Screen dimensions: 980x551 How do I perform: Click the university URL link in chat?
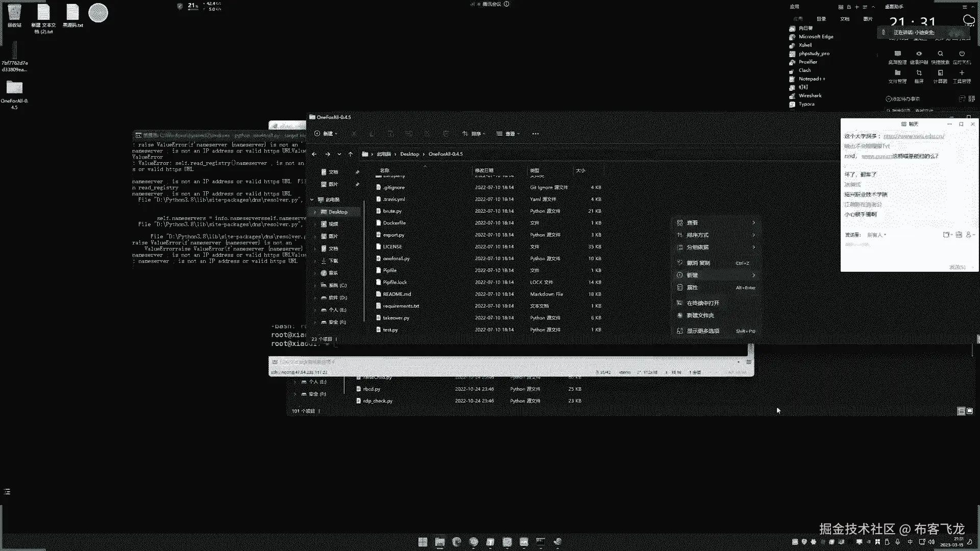913,136
